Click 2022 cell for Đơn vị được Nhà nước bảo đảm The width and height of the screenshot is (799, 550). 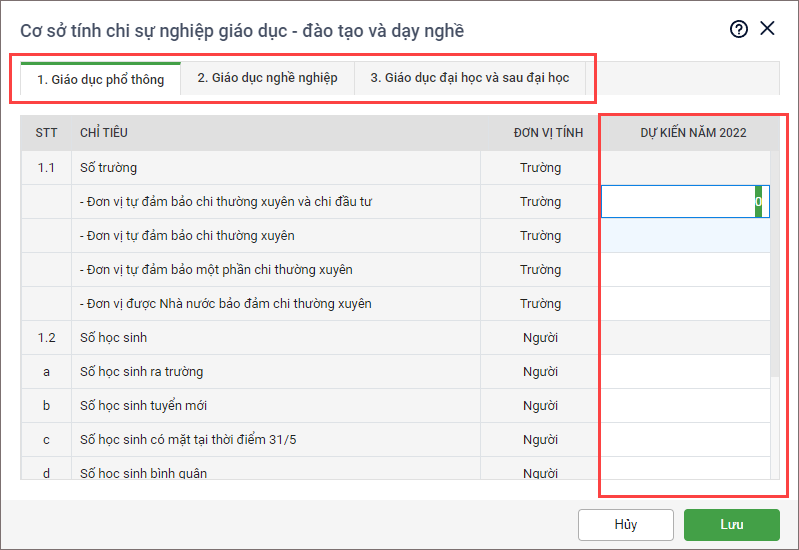[685, 304]
